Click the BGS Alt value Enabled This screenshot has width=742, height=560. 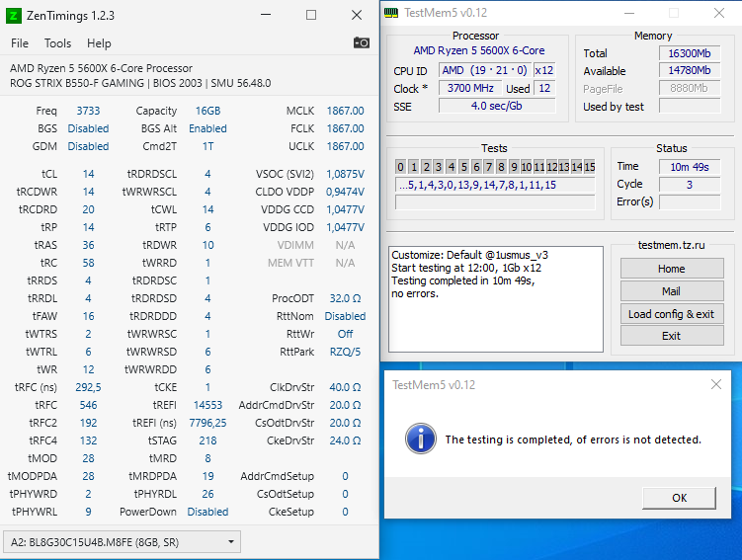click(207, 128)
